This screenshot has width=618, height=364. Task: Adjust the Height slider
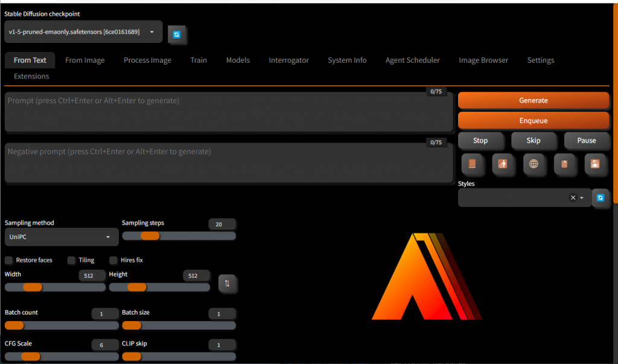(159, 287)
